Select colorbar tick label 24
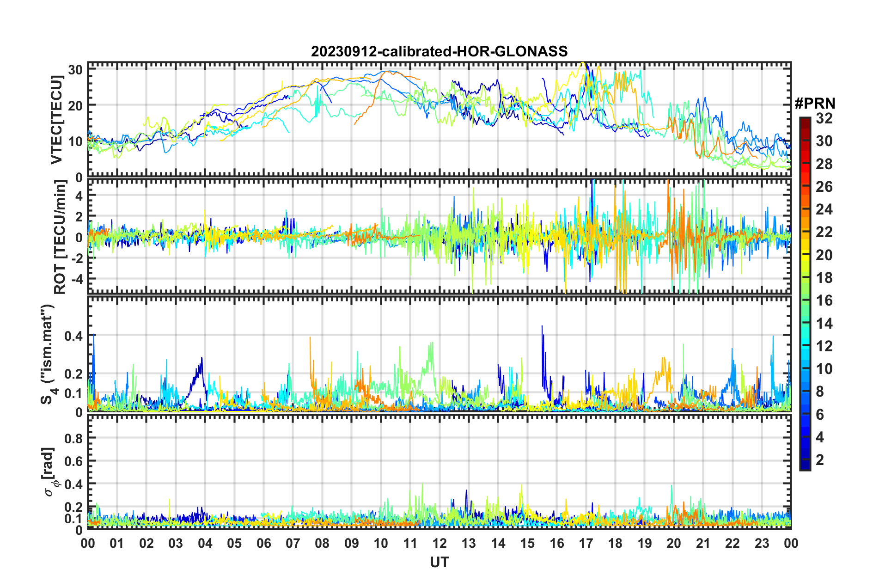Screen dimensions: 879x588 click(824, 209)
